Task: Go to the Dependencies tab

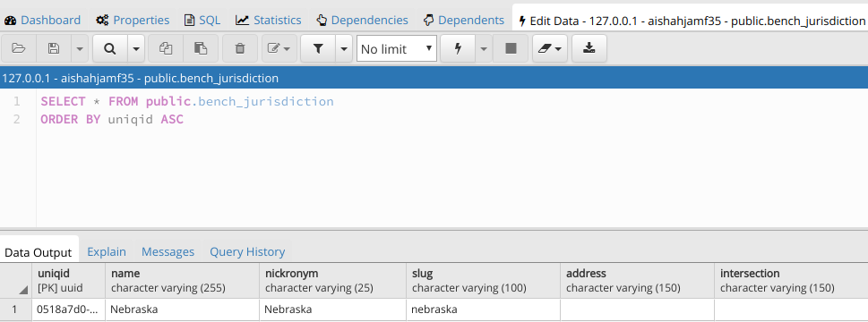Action: point(362,21)
